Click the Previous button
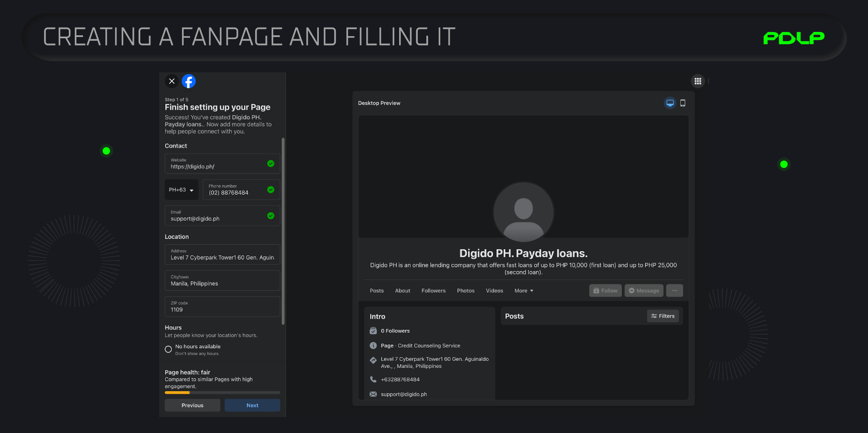868x433 pixels. [193, 405]
